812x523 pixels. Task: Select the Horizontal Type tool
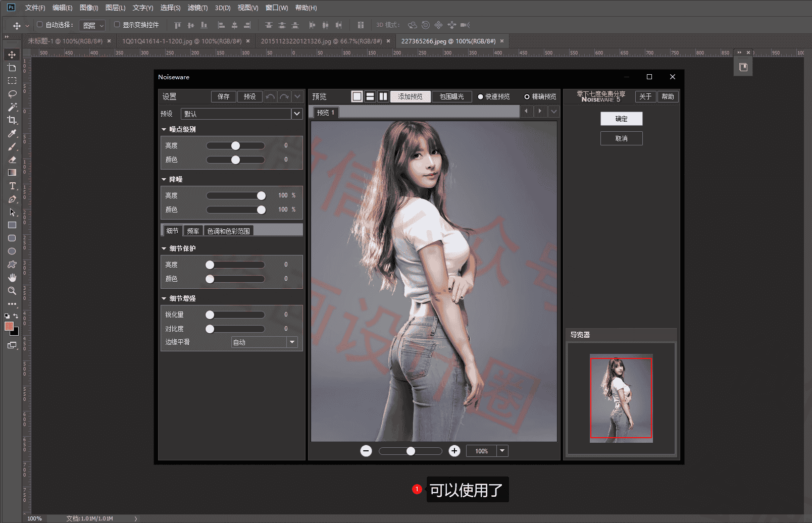[12, 186]
